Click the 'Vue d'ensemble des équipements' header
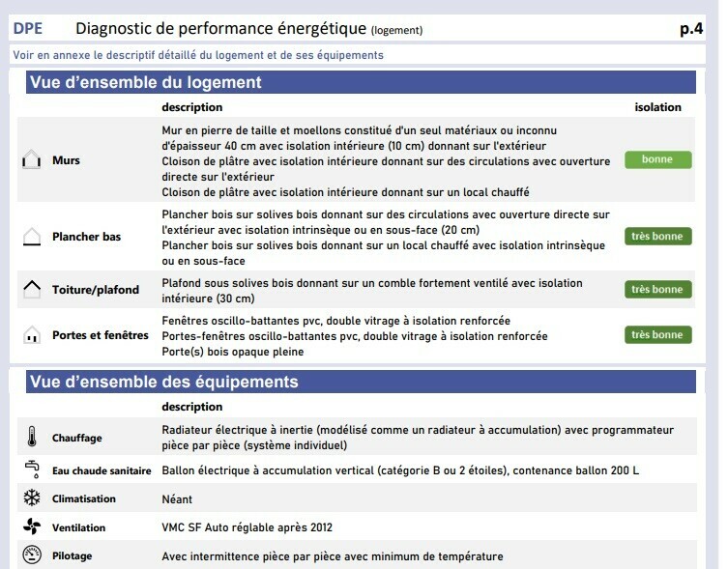This screenshot has height=569, width=728. click(163, 382)
